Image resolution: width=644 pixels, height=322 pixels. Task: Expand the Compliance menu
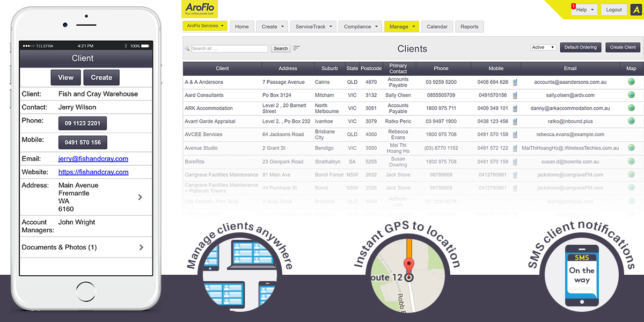coord(360,26)
